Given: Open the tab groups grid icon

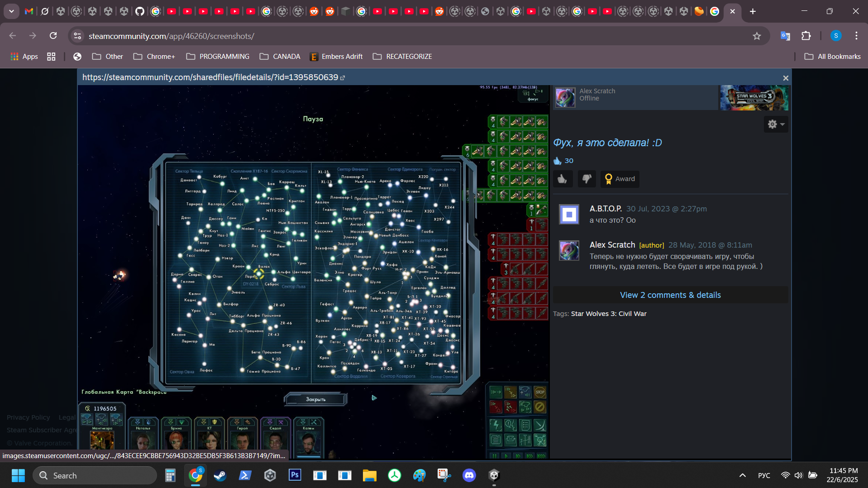Looking at the screenshot, I should 51,57.
